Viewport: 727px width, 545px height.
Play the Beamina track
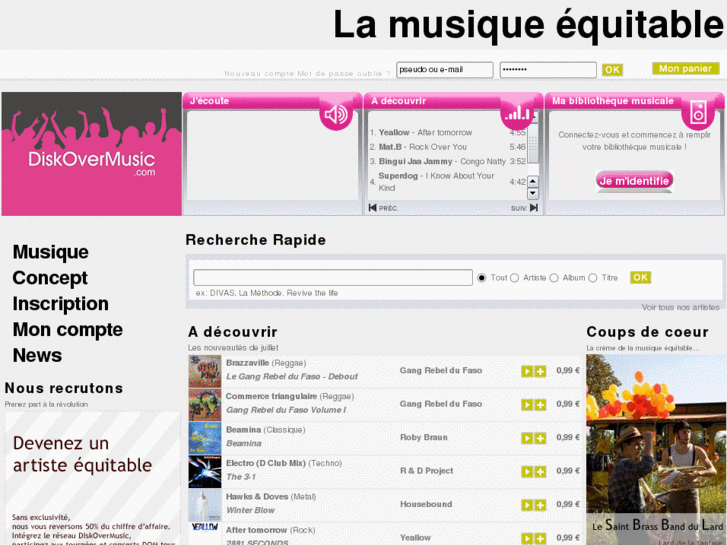(527, 438)
